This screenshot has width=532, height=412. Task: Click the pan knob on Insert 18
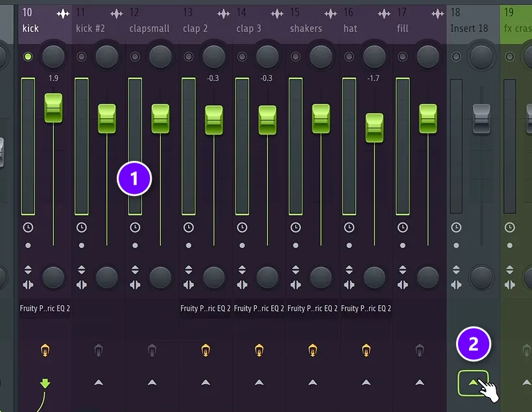pos(481,56)
